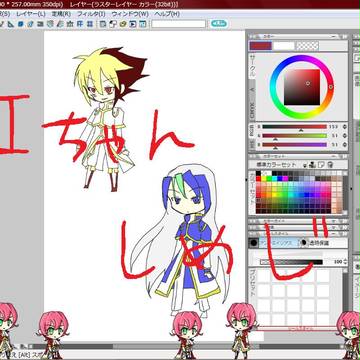Pick the cyan palette swatch
This screenshot has width=360, height=360.
pyautogui.click(x=274, y=179)
